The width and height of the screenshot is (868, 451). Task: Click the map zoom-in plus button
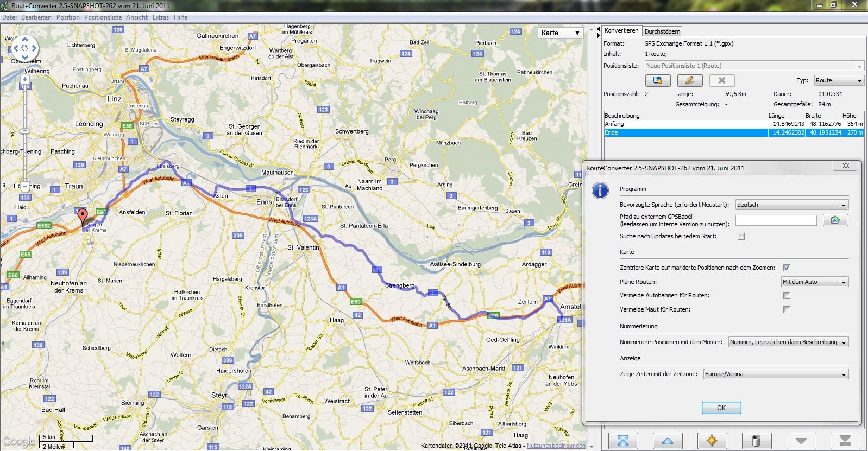click(24, 79)
